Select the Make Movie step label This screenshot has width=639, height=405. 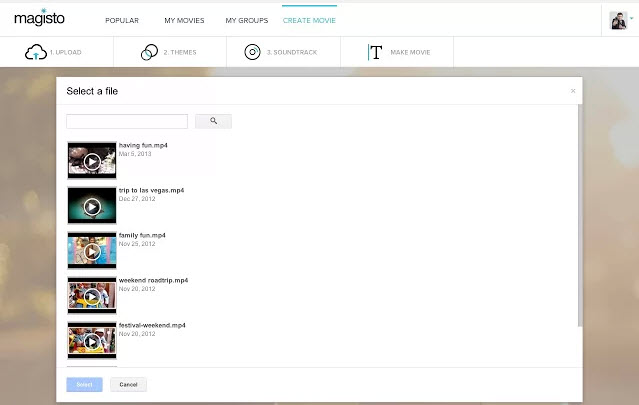pos(410,52)
